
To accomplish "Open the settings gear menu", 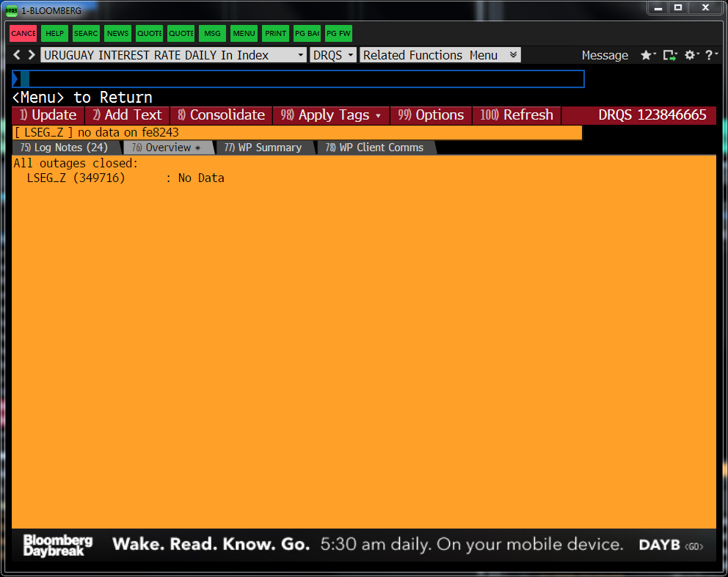I will click(x=691, y=55).
